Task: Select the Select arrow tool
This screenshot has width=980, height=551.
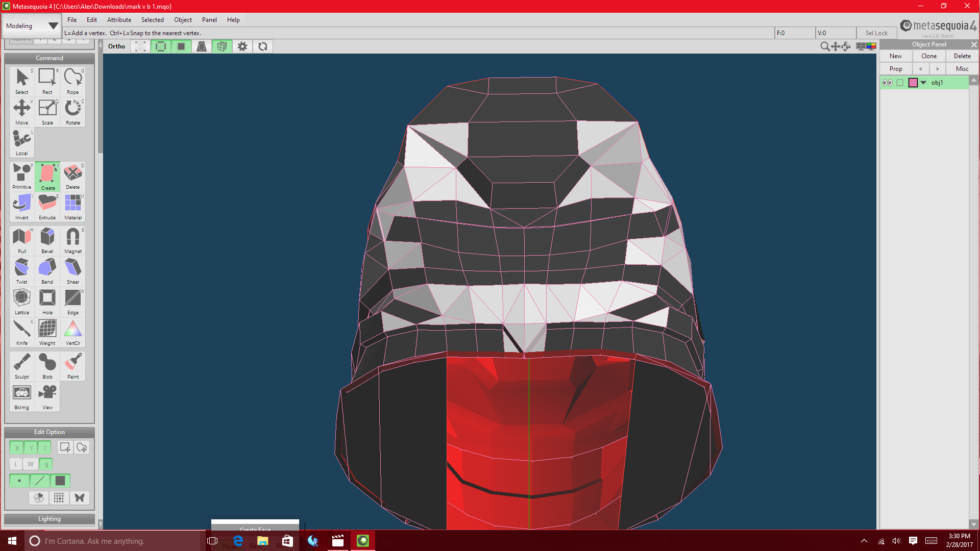Action: coord(22,81)
